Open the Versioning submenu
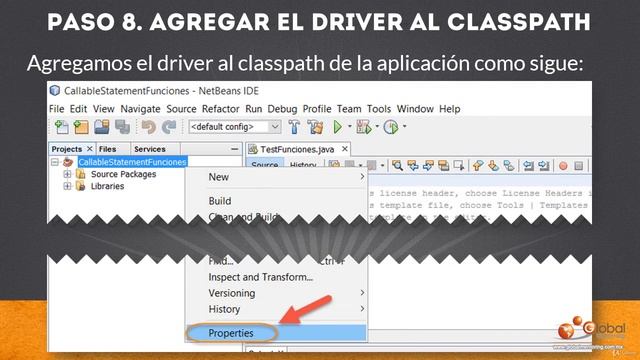Image resolution: width=640 pixels, height=360 pixels. pos(276,293)
